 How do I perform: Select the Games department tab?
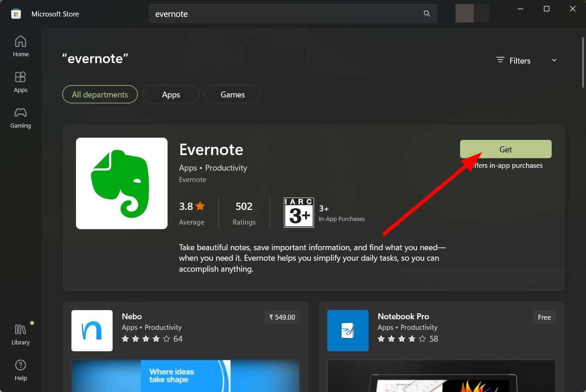[233, 95]
